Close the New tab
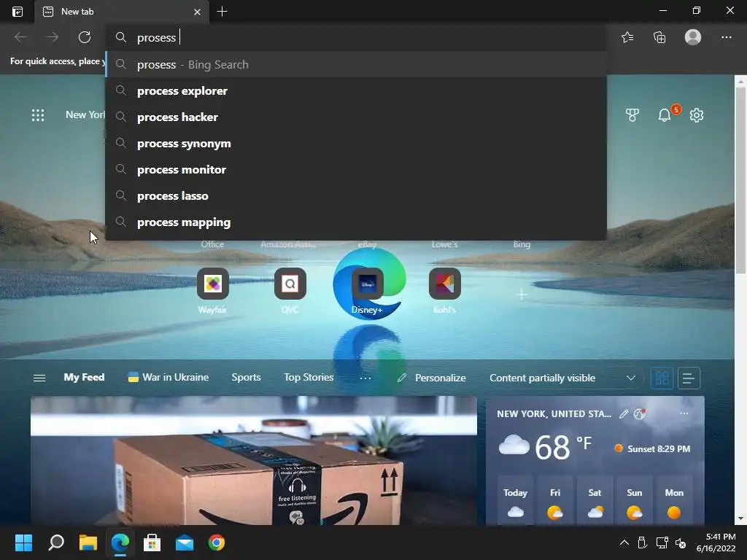 (x=197, y=12)
